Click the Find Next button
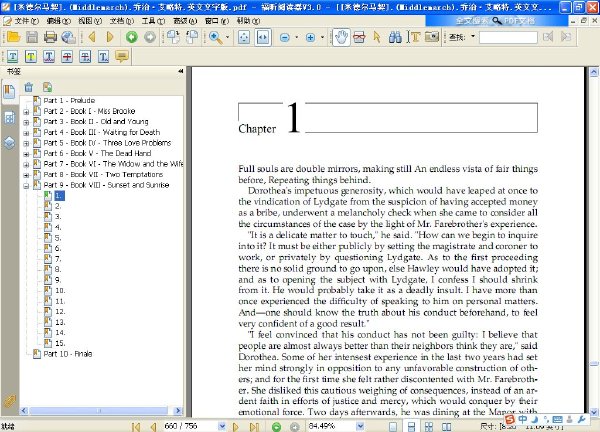 tap(566, 37)
